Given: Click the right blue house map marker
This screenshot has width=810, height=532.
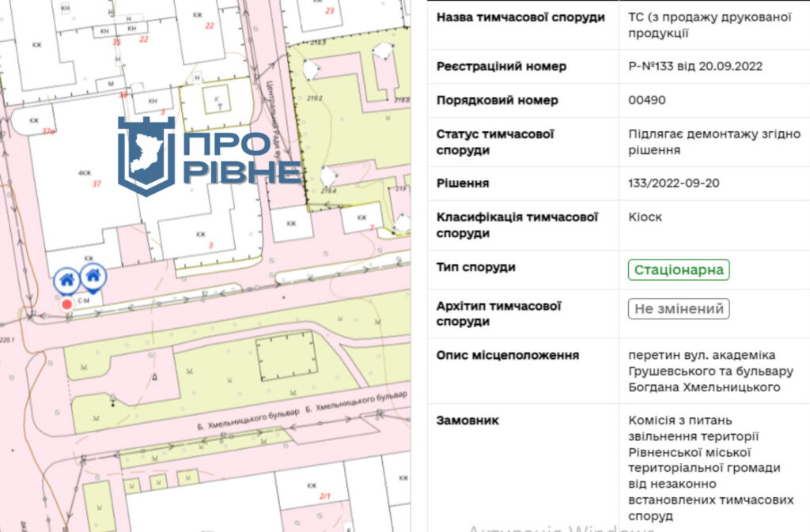Looking at the screenshot, I should (93, 276).
